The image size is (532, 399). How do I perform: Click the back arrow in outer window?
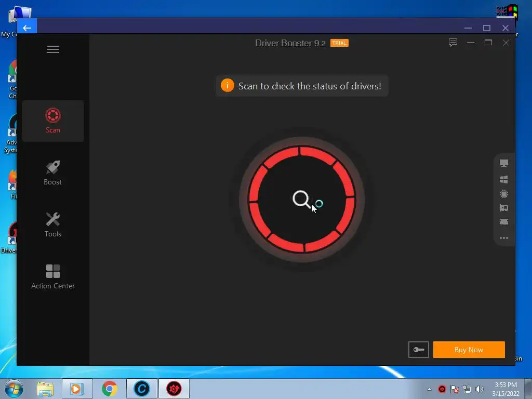point(27,28)
